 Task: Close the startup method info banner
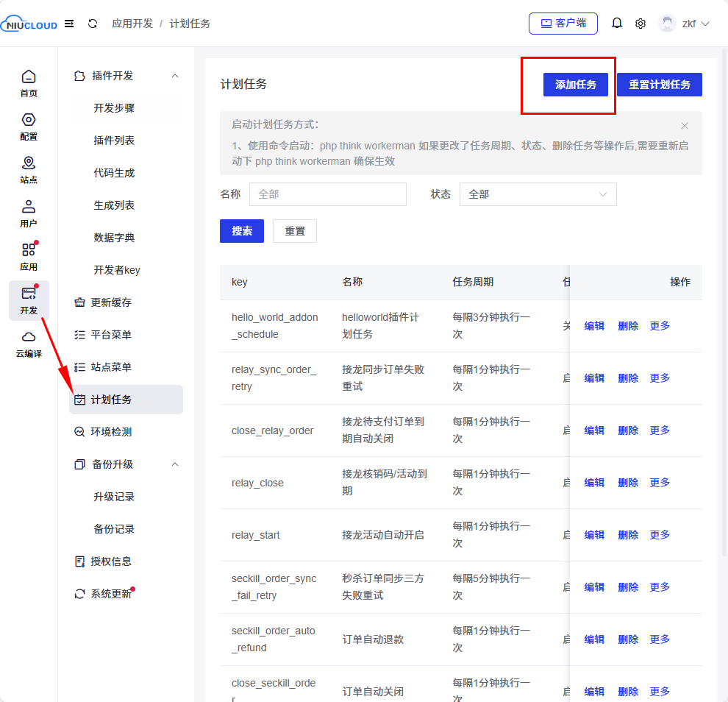pos(685,126)
